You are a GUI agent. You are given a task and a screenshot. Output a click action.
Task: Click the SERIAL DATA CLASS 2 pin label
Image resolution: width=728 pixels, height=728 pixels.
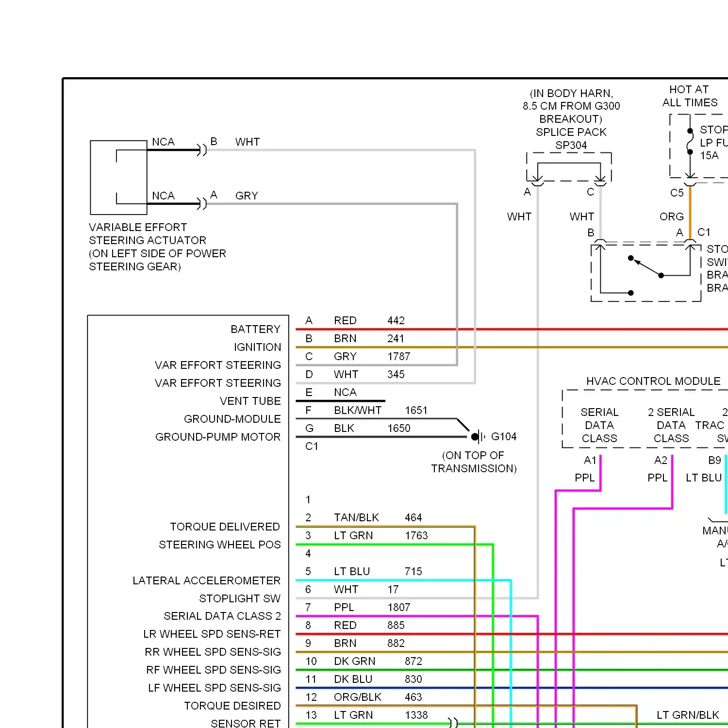[x=222, y=616]
